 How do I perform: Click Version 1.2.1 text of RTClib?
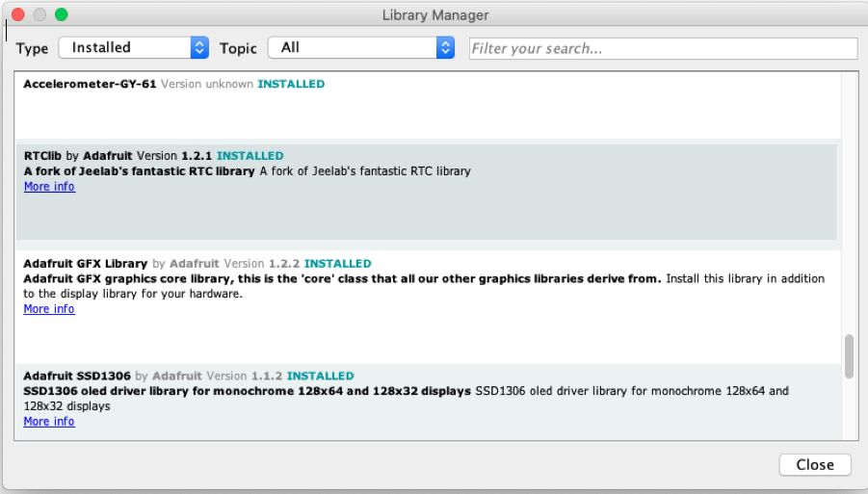174,156
